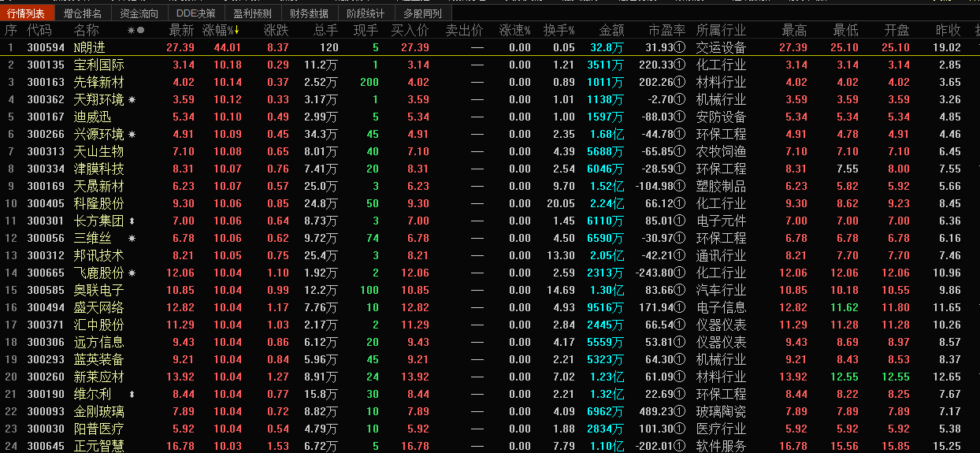Switch to the 资金流向 tab
The image size is (980, 453).
tap(139, 13)
